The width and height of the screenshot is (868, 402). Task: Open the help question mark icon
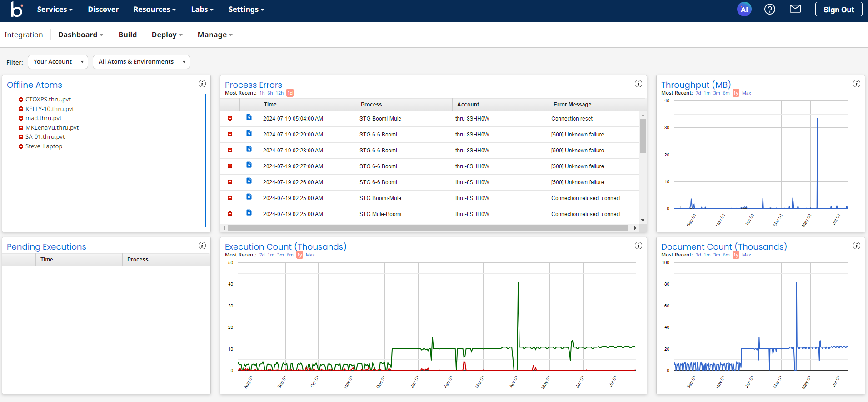pyautogui.click(x=769, y=10)
